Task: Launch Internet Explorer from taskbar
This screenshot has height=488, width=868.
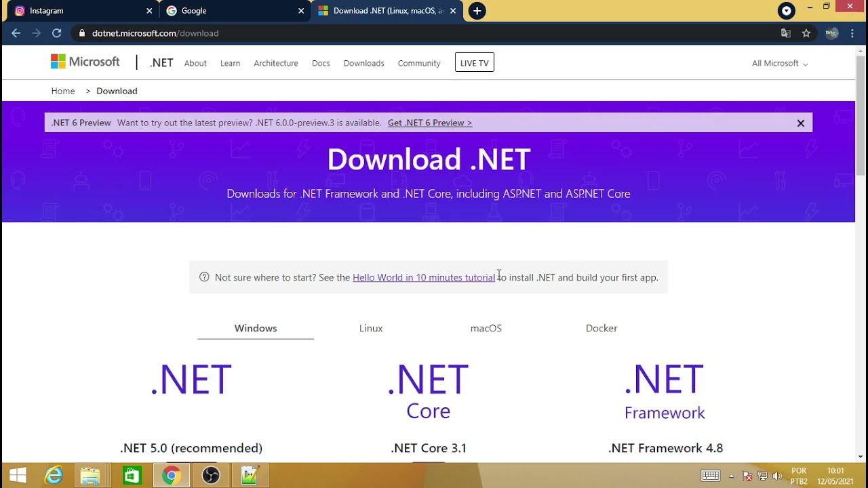Action: (x=54, y=476)
